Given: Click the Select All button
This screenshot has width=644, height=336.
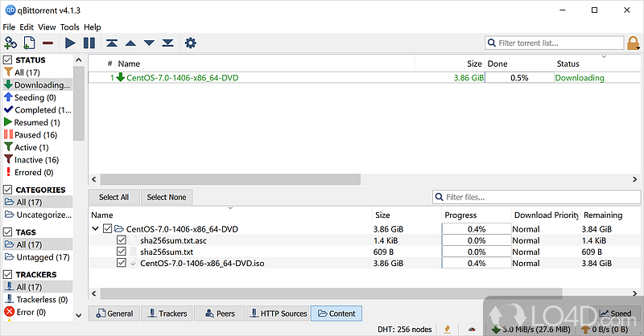Looking at the screenshot, I should 114,197.
